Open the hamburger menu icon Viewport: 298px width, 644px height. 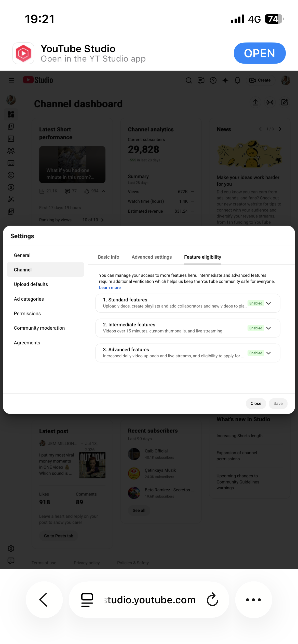click(x=11, y=80)
